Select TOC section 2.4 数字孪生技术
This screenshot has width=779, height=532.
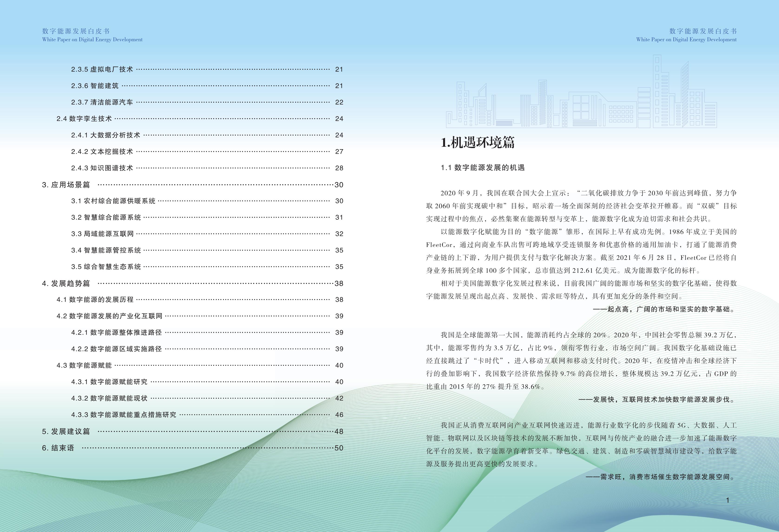click(x=84, y=119)
